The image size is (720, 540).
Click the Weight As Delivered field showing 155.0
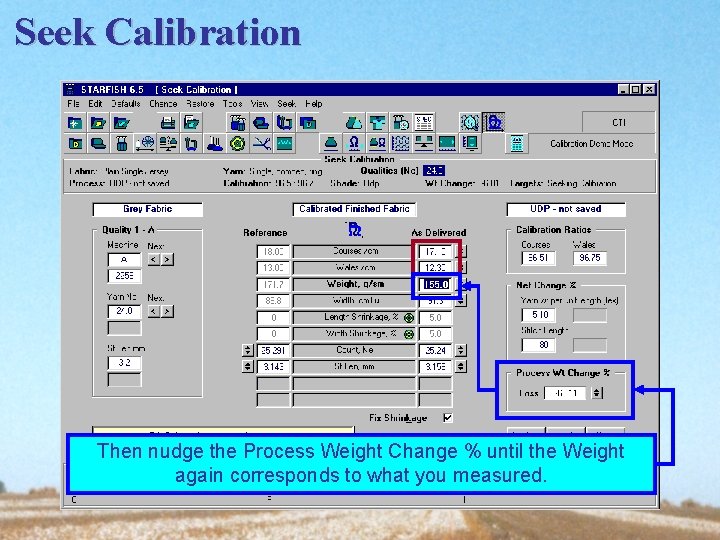coord(435,285)
